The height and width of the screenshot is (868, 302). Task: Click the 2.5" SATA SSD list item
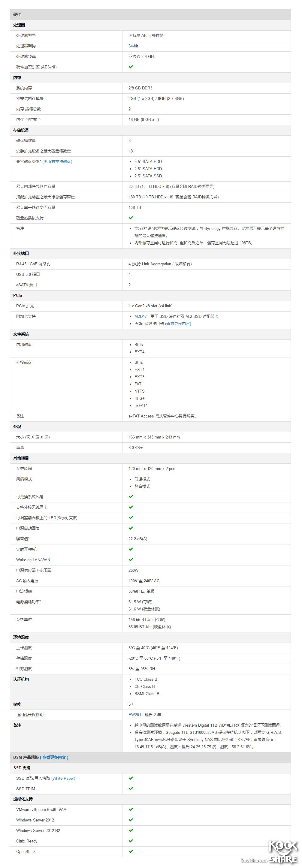(148, 176)
